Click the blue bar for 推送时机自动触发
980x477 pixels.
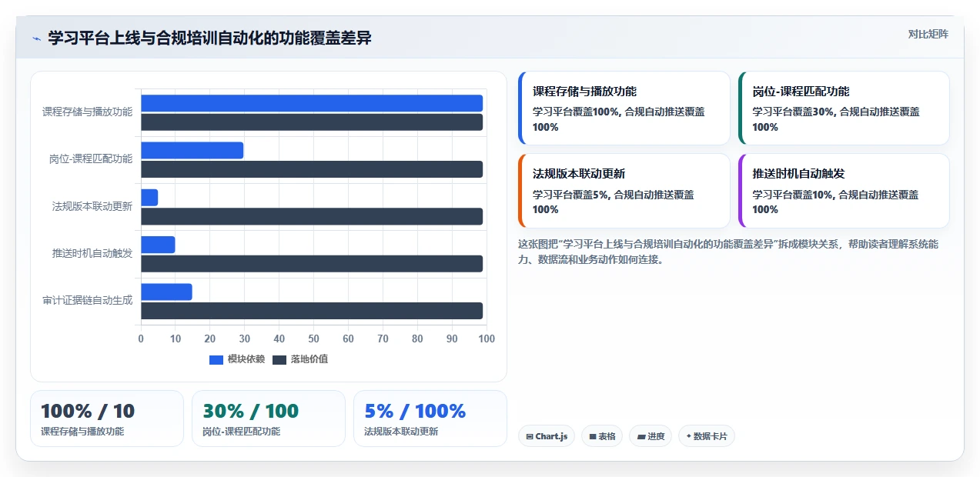[x=158, y=245]
